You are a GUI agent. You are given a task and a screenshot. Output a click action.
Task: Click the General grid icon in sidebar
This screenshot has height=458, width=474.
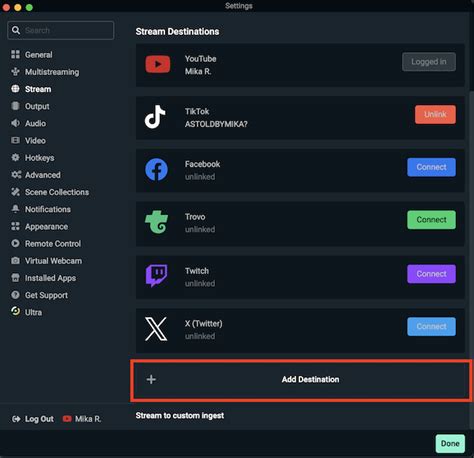click(15, 54)
